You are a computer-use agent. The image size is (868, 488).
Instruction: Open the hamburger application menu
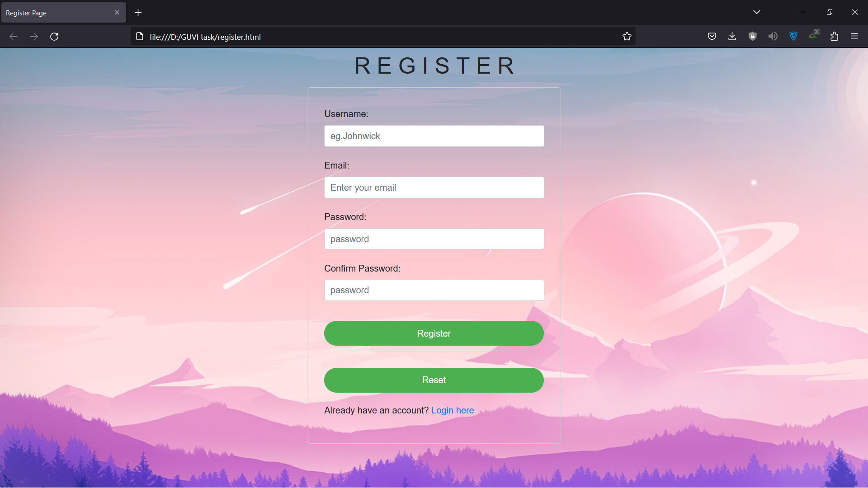[x=855, y=36]
